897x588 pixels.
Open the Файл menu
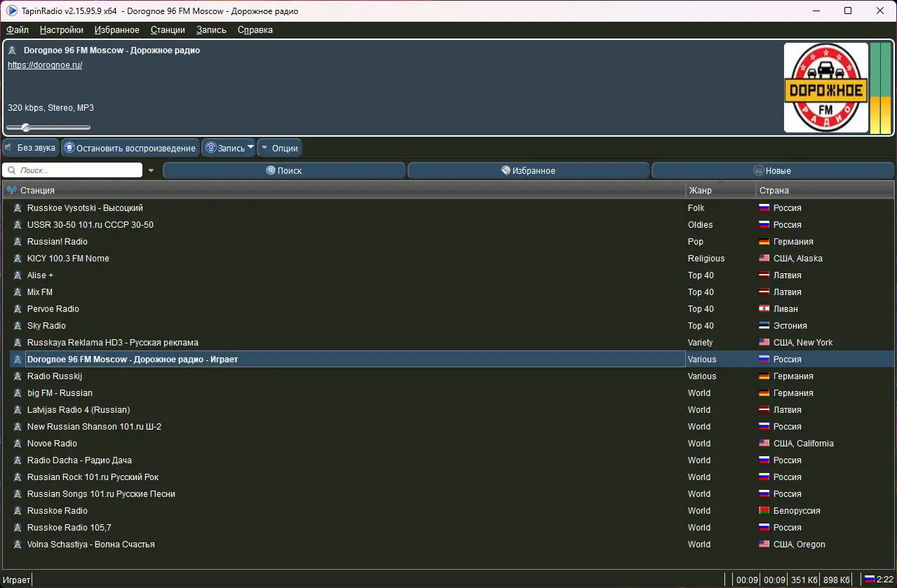[x=18, y=30]
